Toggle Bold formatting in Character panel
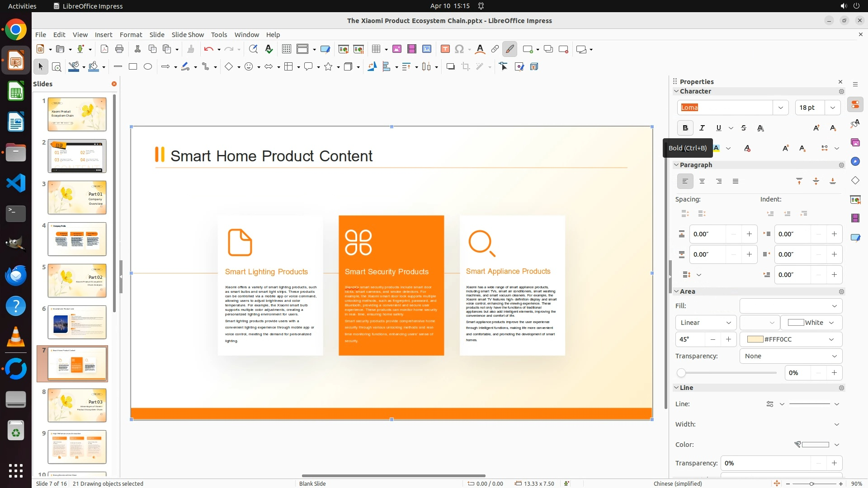Screen dimensions: 868x488 pyautogui.click(x=685, y=128)
